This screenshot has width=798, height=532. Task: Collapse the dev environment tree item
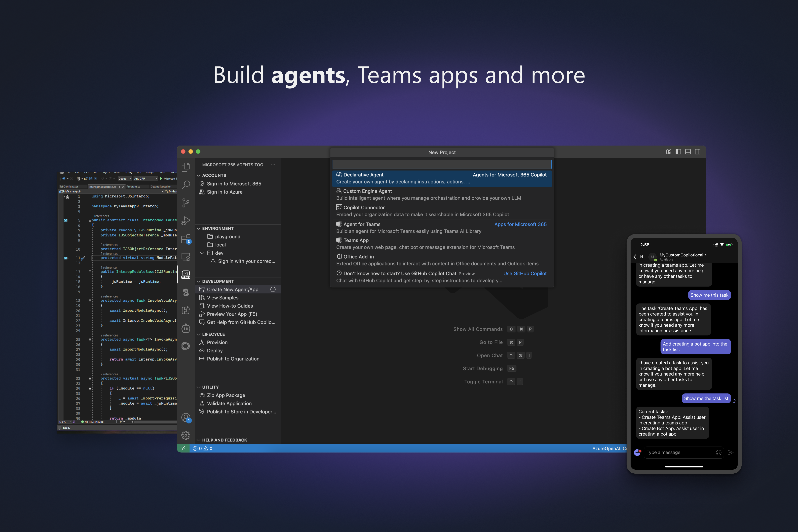[202, 253]
